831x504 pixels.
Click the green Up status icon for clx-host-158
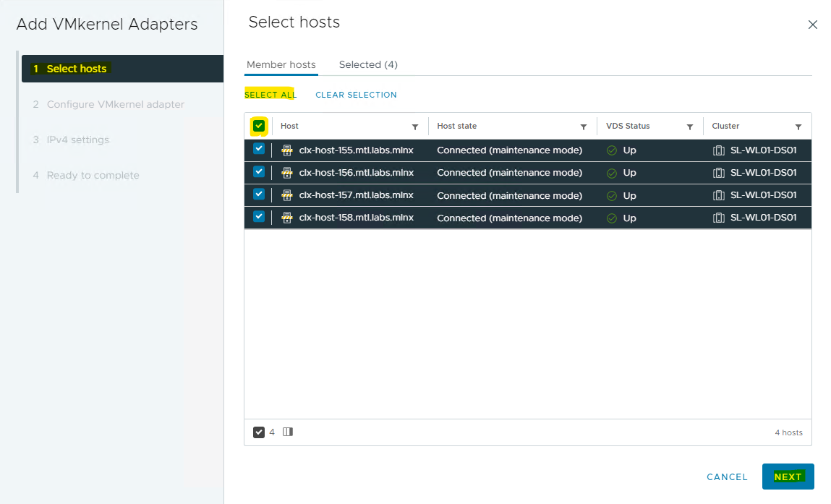(612, 218)
